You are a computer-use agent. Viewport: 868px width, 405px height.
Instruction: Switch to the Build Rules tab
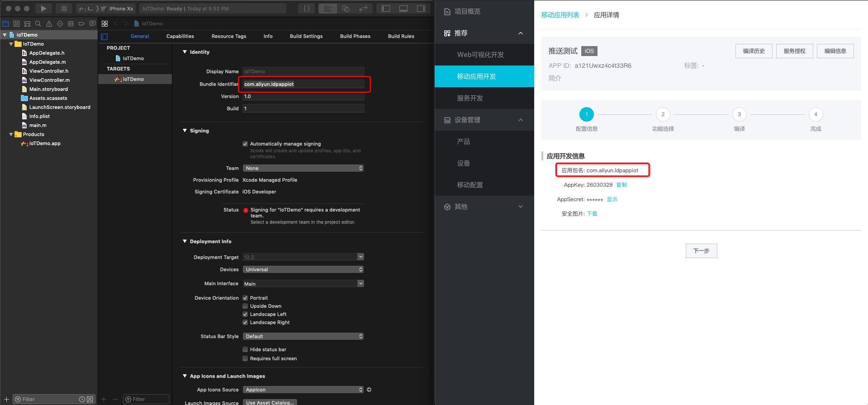tap(401, 36)
